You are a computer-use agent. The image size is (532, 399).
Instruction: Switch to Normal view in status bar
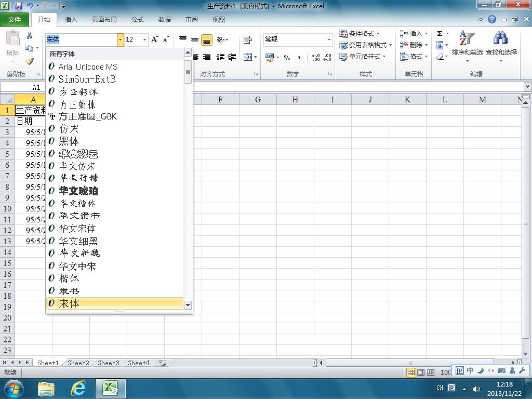click(x=411, y=373)
